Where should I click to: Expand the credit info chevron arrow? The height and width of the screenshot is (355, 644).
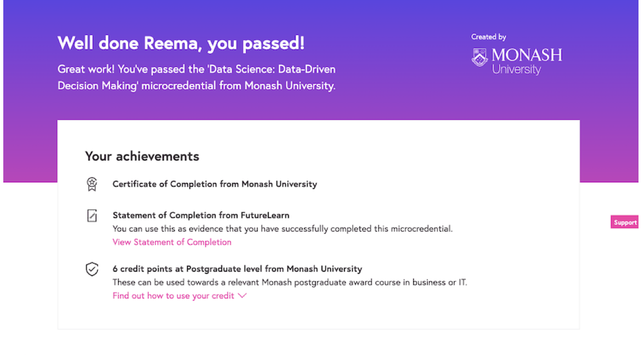242,296
